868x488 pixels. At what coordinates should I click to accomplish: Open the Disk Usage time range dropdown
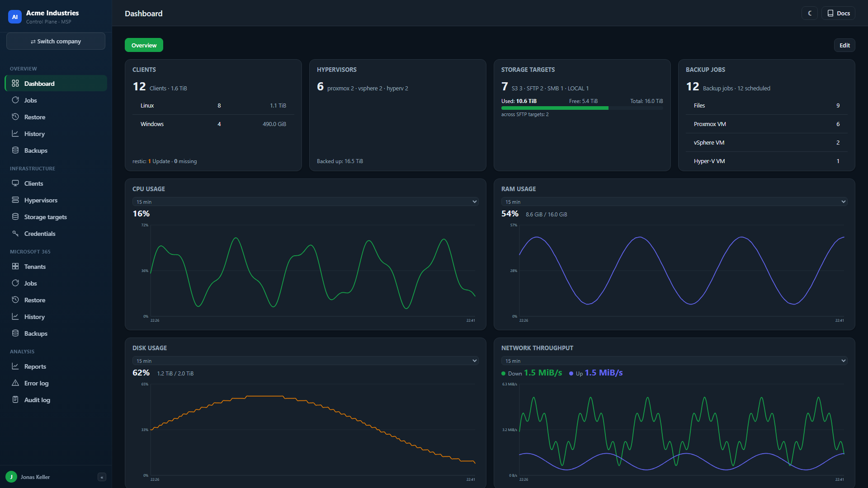click(x=305, y=361)
